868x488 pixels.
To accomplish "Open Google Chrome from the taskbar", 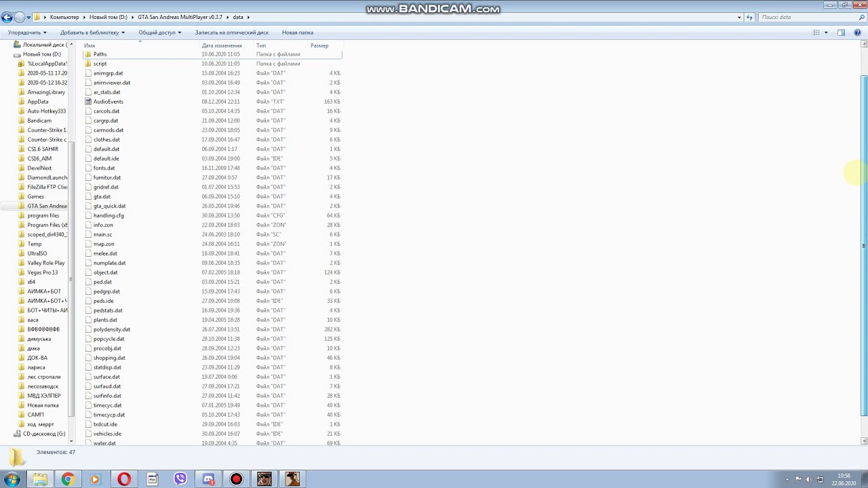I will click(x=68, y=479).
